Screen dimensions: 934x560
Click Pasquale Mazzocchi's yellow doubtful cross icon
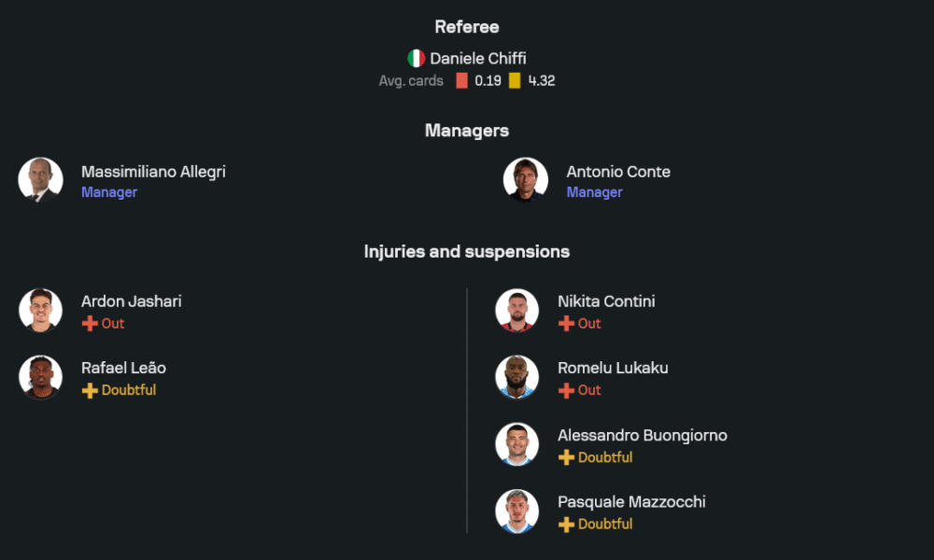(566, 525)
